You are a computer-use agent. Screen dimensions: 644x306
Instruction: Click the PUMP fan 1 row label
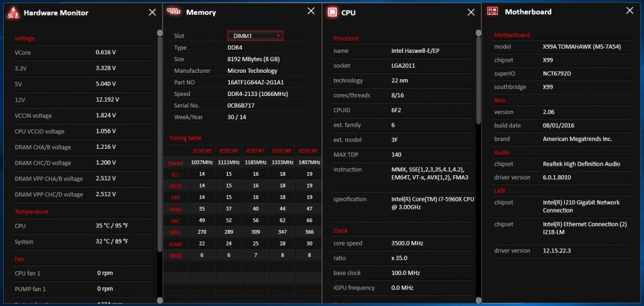point(30,289)
